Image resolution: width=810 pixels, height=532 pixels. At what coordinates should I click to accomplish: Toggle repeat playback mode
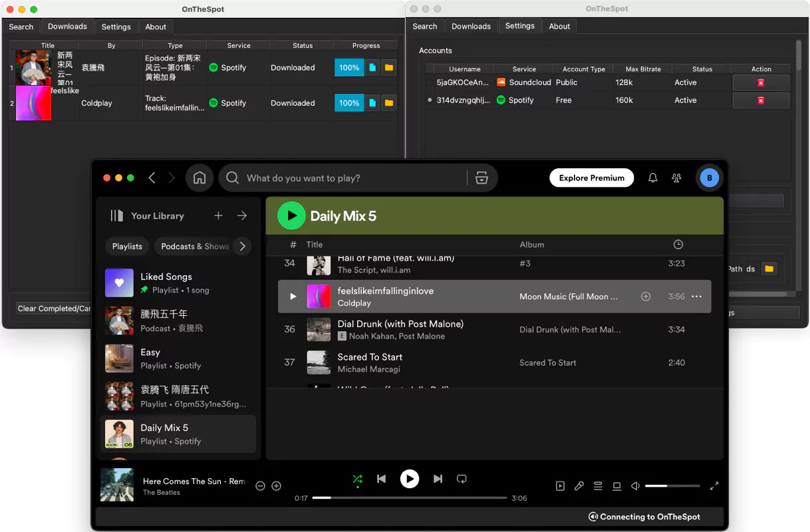tap(462, 479)
